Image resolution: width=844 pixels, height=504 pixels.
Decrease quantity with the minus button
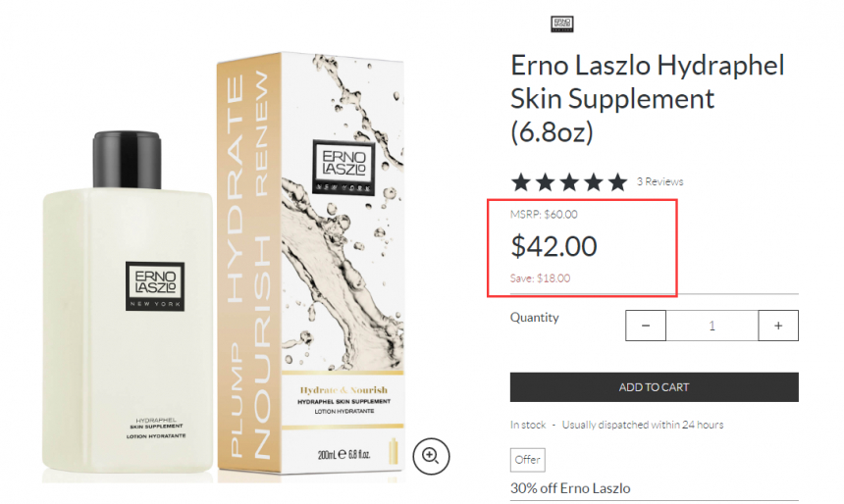pos(646,326)
